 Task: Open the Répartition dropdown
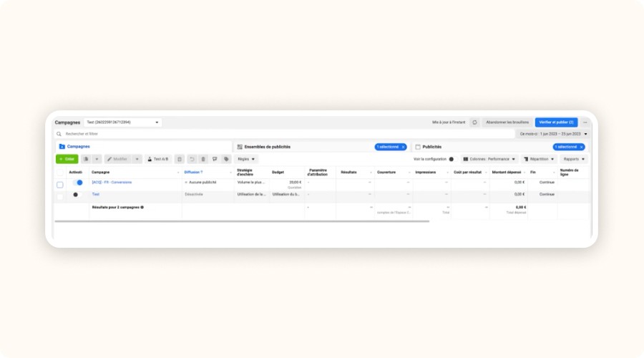tap(538, 159)
